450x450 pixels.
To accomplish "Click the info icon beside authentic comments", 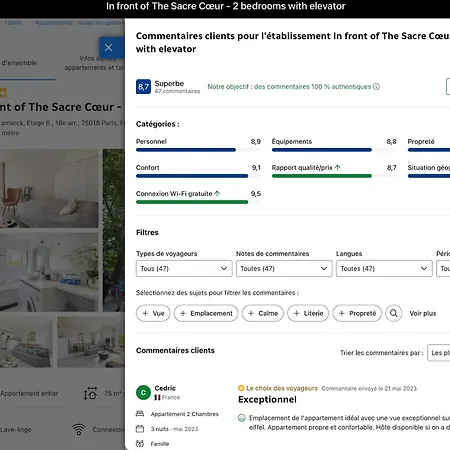I will click(x=376, y=87).
